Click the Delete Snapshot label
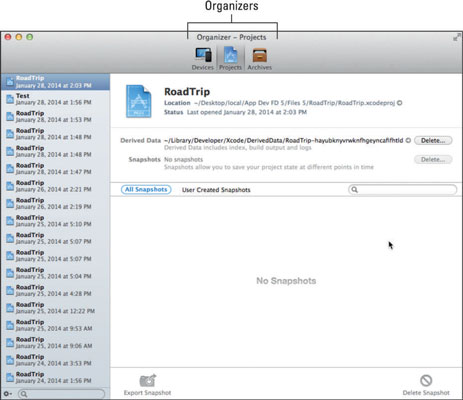This screenshot has height=400, width=463. (426, 393)
